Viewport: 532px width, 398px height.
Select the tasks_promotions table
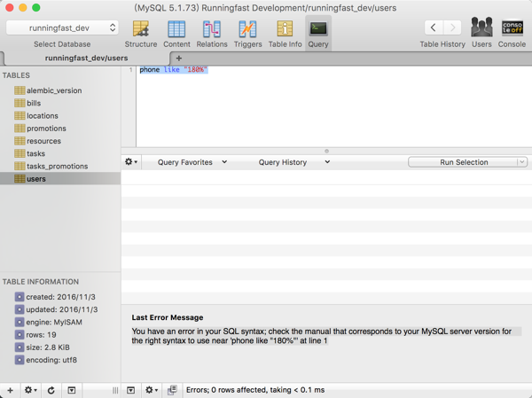(x=60, y=166)
